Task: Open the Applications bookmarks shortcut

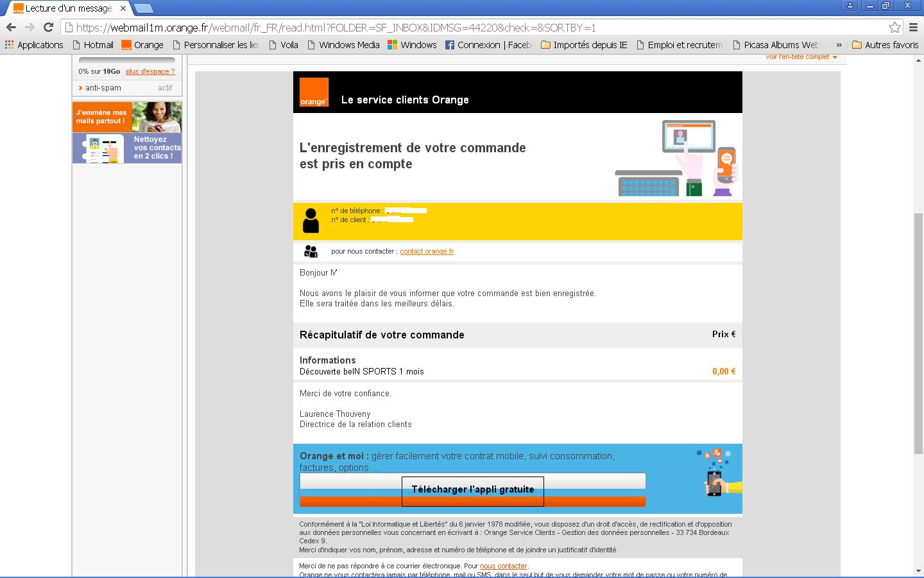Action: 34,45
